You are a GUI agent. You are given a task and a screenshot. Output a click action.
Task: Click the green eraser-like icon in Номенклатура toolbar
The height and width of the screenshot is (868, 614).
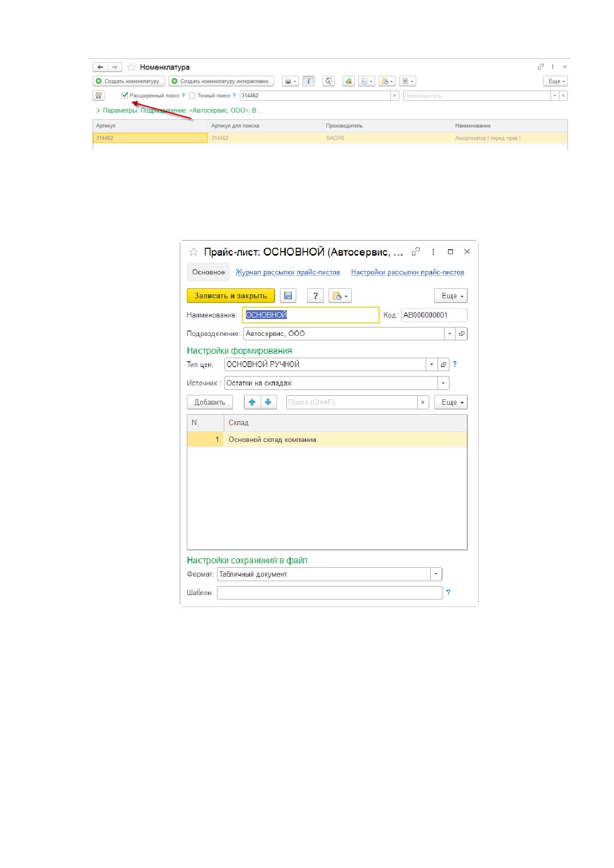point(349,81)
